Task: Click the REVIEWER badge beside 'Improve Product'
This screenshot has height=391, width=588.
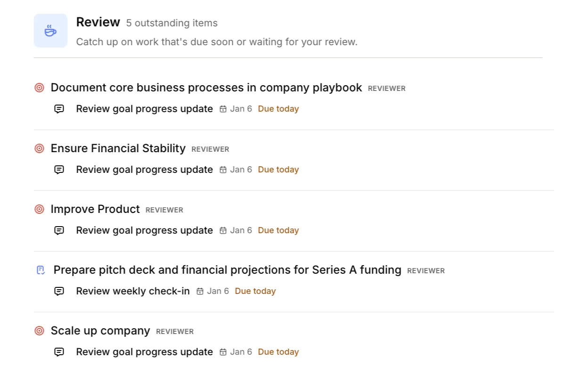Action: [x=164, y=210]
